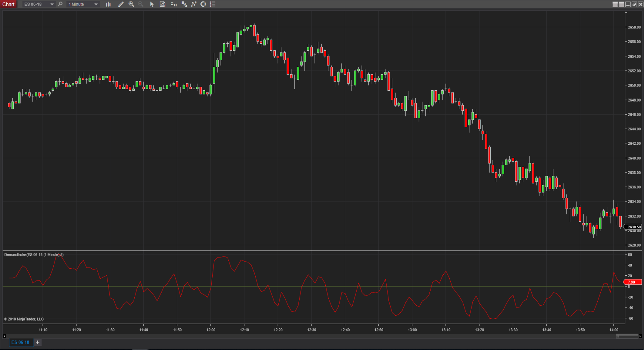Click the horizontal scrollbar left arrow
Screen dimensions: 644x350
tap(4, 336)
